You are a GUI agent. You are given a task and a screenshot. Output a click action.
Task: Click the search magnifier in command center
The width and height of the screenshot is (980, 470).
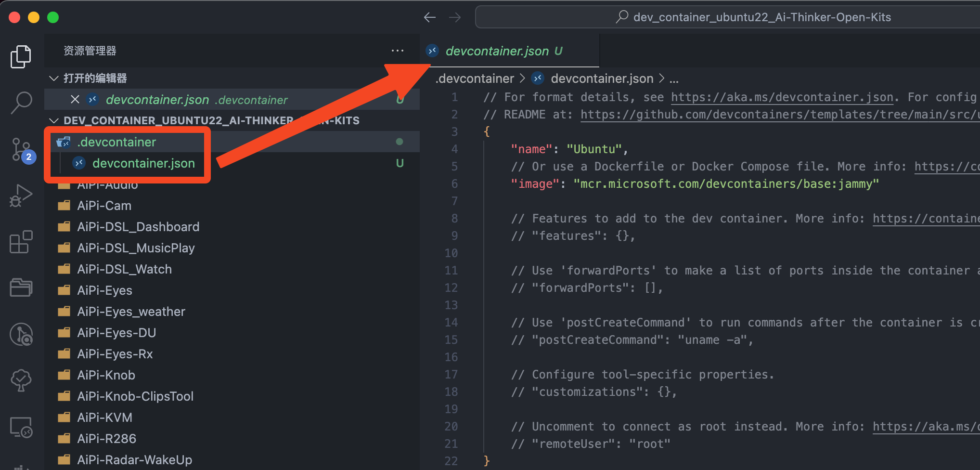click(x=622, y=17)
